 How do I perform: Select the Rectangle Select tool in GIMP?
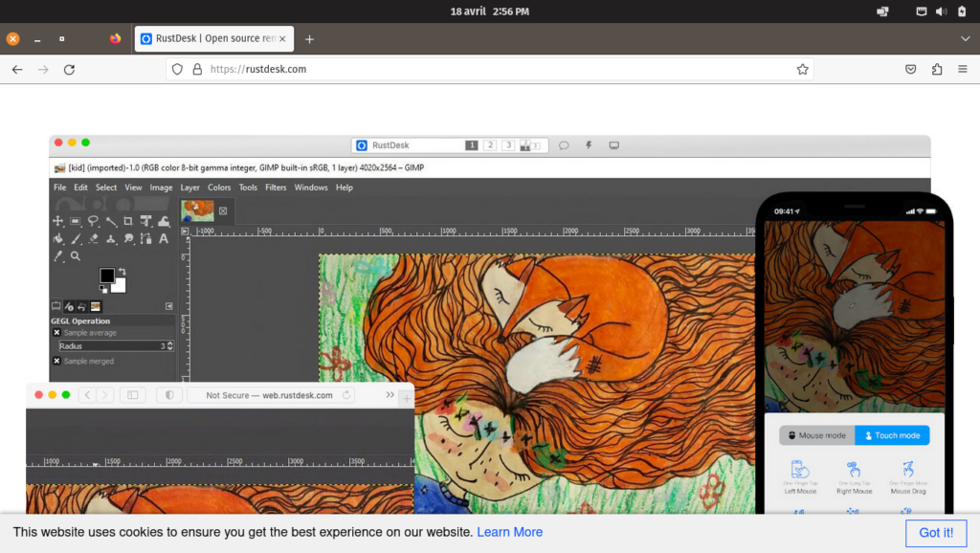[75, 221]
